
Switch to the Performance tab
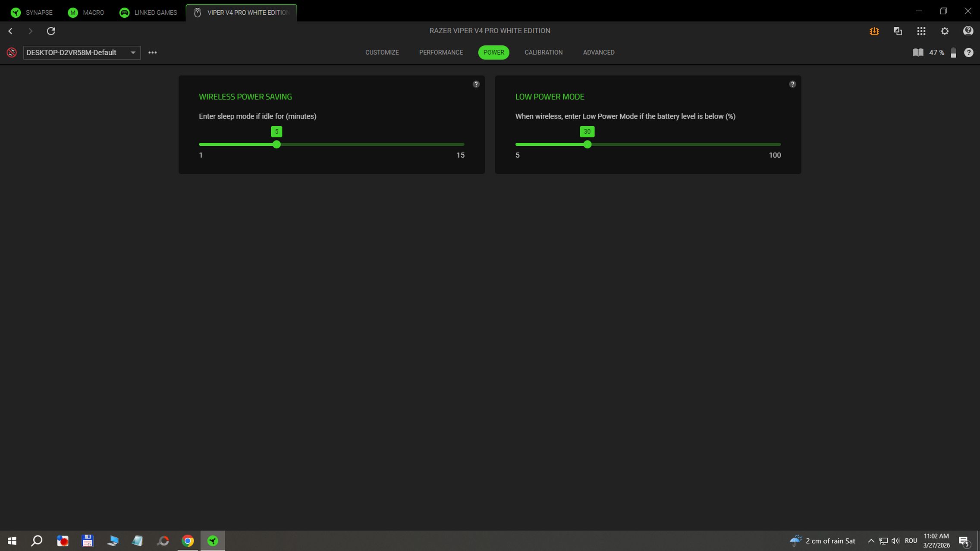[441, 53]
